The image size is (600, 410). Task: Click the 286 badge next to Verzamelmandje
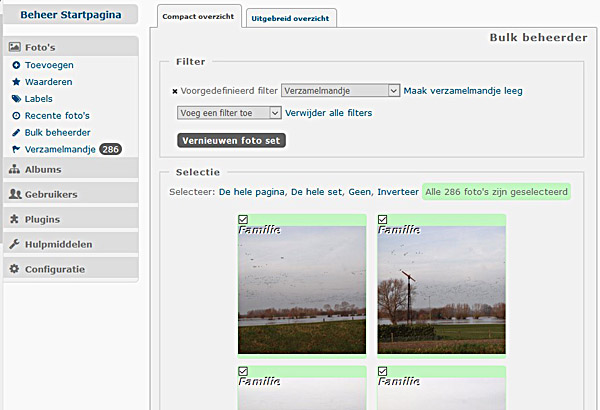[x=110, y=149]
